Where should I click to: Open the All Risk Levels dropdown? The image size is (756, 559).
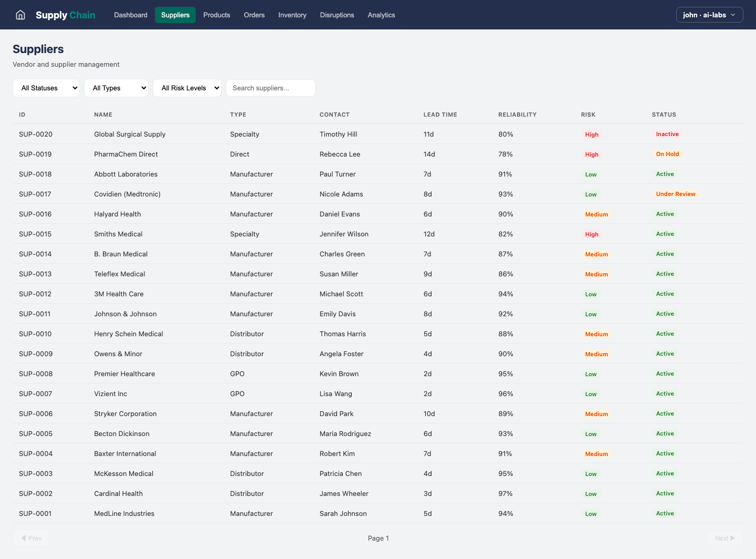coord(187,88)
